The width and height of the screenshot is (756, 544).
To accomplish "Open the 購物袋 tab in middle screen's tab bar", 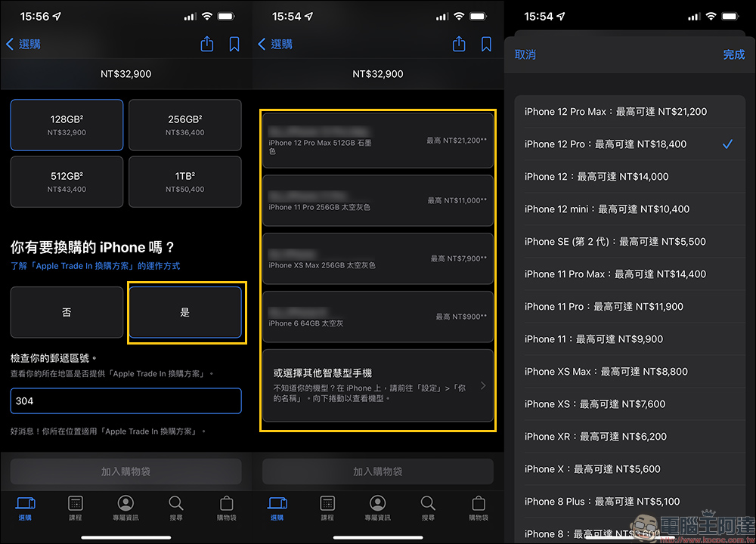I will pyautogui.click(x=479, y=508).
